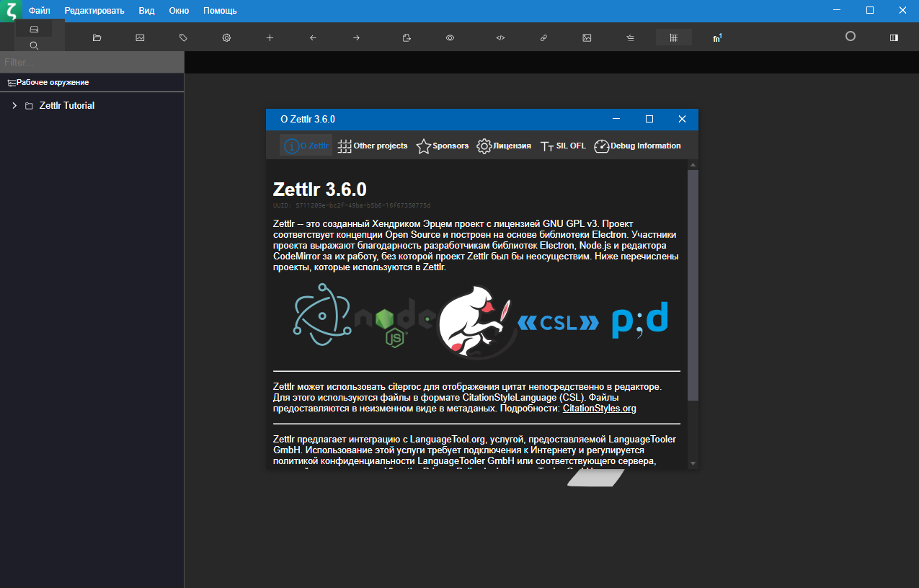
Task: Click the folder icon beside Zettlr Tutorial
Action: pyautogui.click(x=29, y=106)
